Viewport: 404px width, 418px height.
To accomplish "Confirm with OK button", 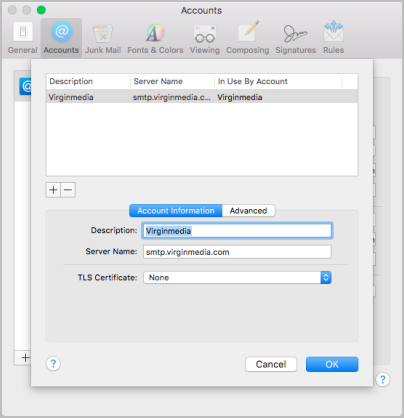I will 332,364.
